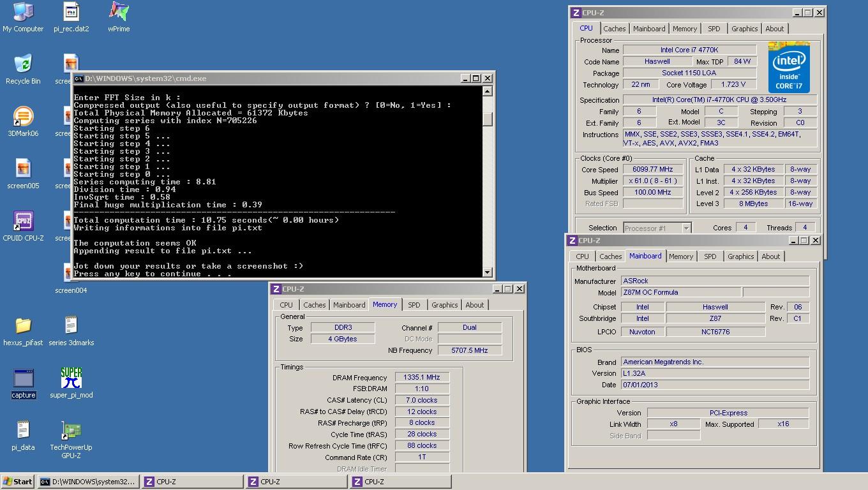The width and height of the screenshot is (868, 490).
Task: Open Graphics tab in Mainboard window
Action: coord(740,256)
